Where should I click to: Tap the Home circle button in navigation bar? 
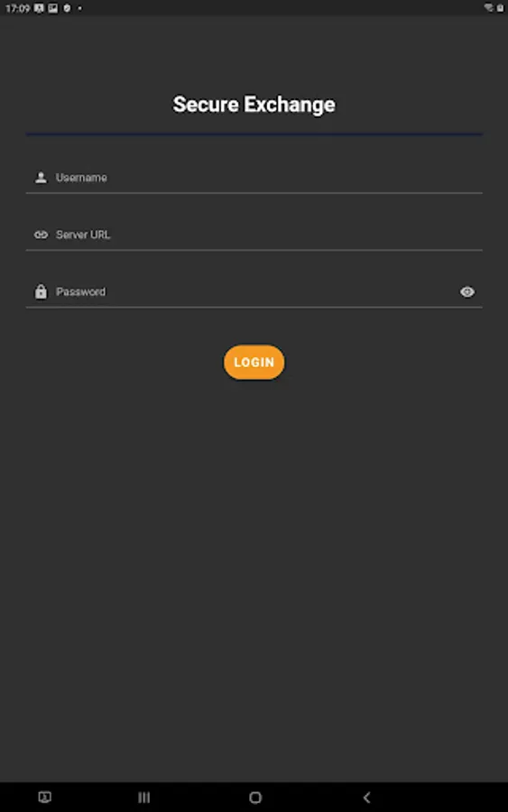pyautogui.click(x=255, y=797)
